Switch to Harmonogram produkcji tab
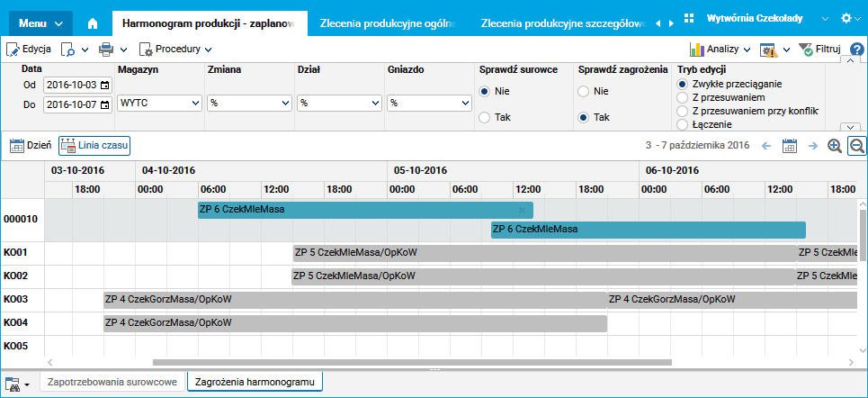This screenshot has width=868, height=398. click(210, 23)
